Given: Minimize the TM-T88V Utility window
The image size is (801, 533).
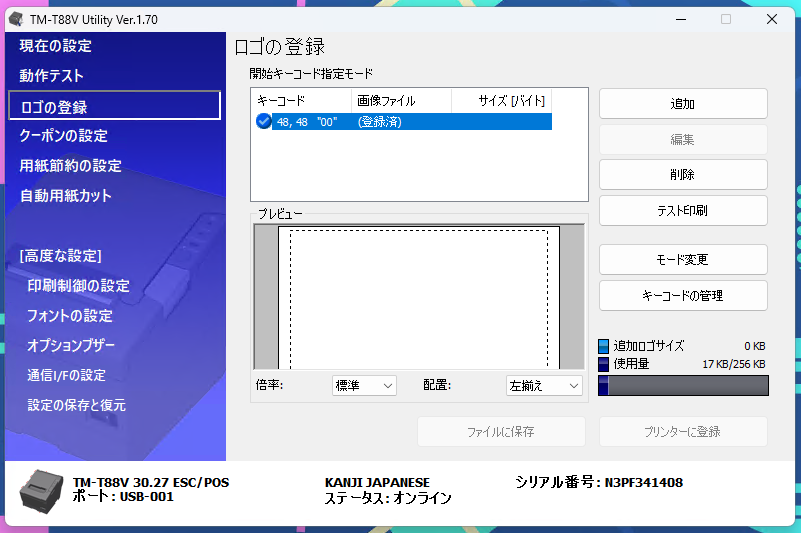Looking at the screenshot, I should click(x=680, y=19).
